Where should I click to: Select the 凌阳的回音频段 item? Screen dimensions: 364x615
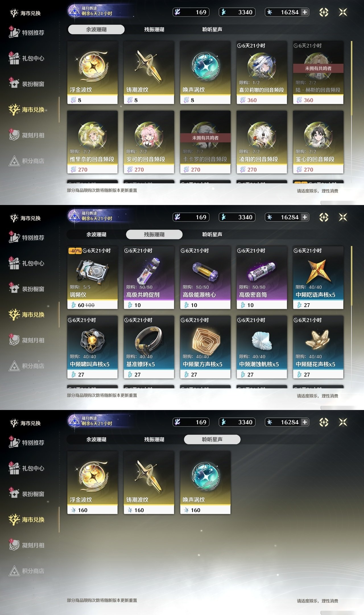[262, 142]
